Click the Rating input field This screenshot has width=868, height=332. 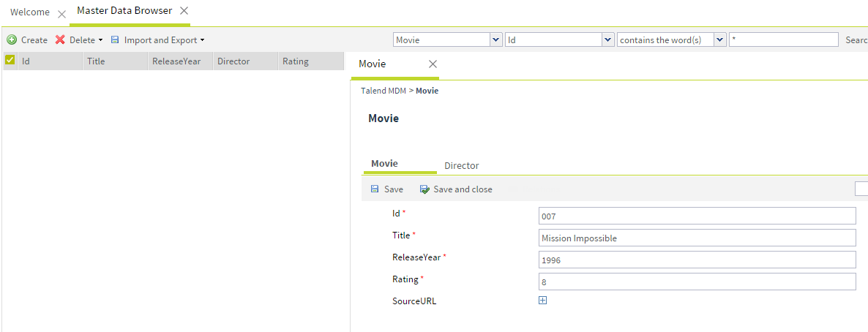(696, 282)
